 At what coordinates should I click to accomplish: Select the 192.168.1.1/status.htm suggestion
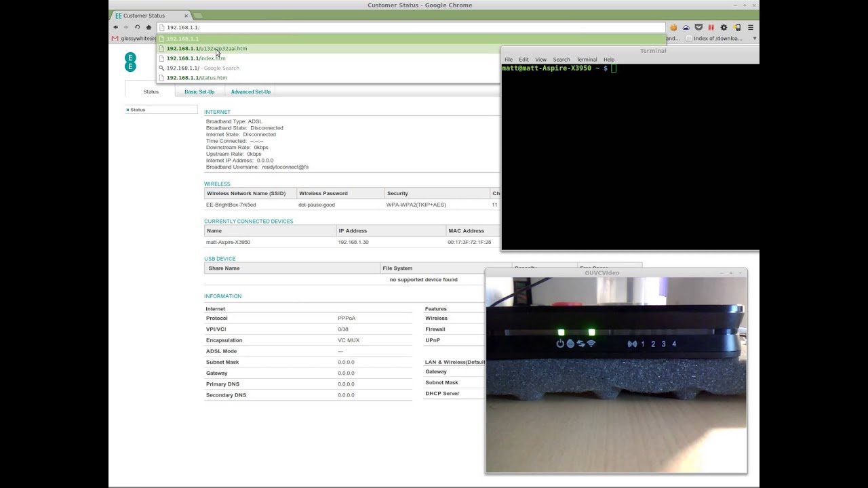tap(328, 77)
